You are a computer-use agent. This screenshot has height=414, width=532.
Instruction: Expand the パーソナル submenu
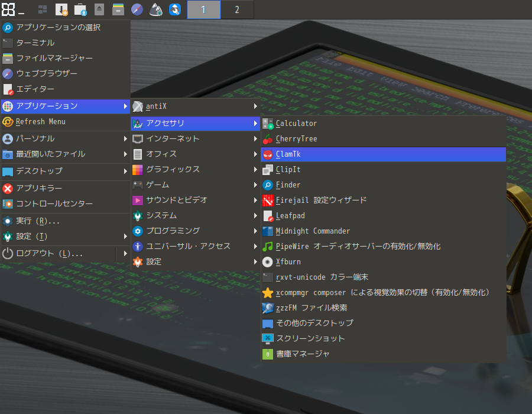point(66,138)
